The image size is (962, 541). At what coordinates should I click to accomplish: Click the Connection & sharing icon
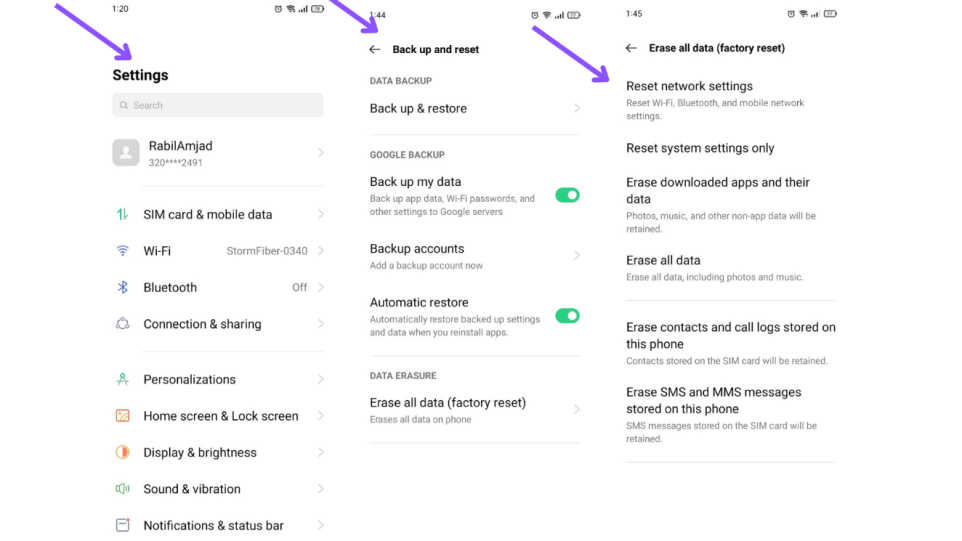(122, 324)
